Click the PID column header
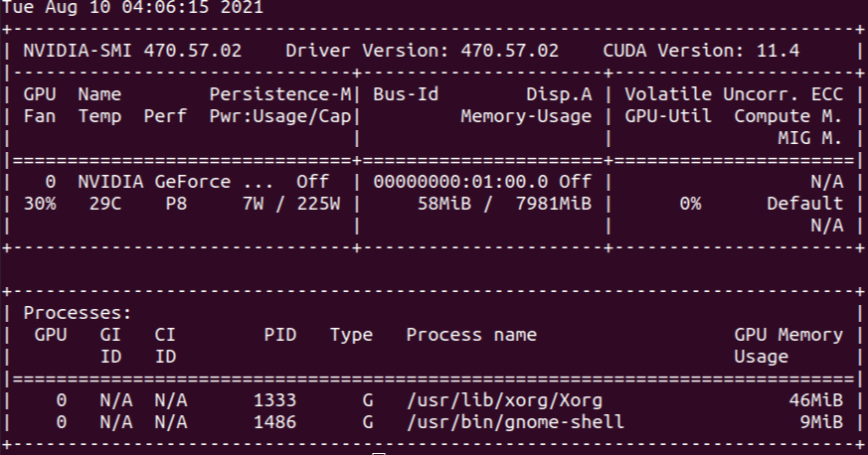Viewport: 868px width, 455px height. (280, 335)
